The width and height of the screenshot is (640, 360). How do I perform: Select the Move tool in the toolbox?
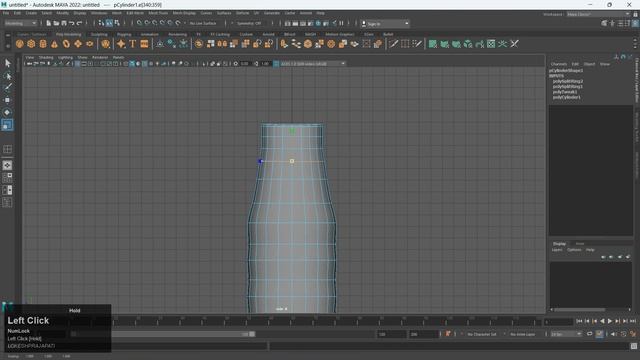7,100
